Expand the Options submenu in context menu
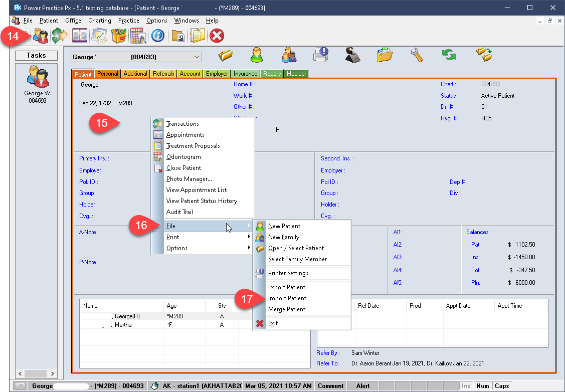 coord(208,248)
